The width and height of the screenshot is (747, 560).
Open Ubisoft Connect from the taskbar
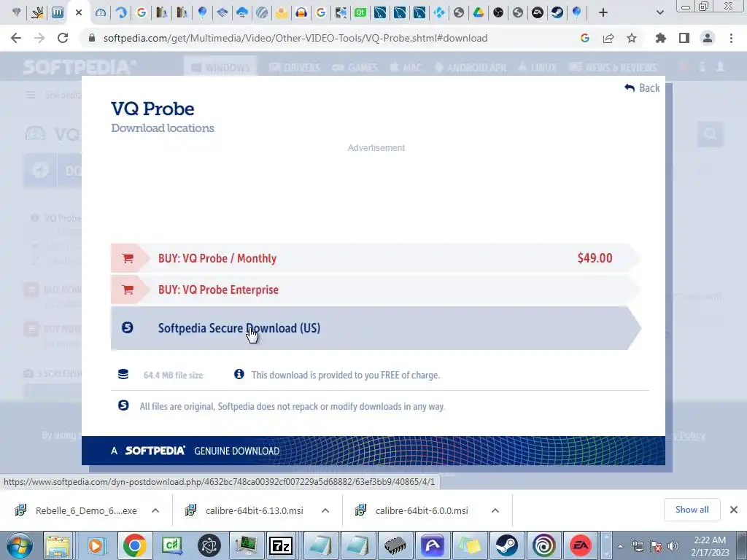(543, 545)
